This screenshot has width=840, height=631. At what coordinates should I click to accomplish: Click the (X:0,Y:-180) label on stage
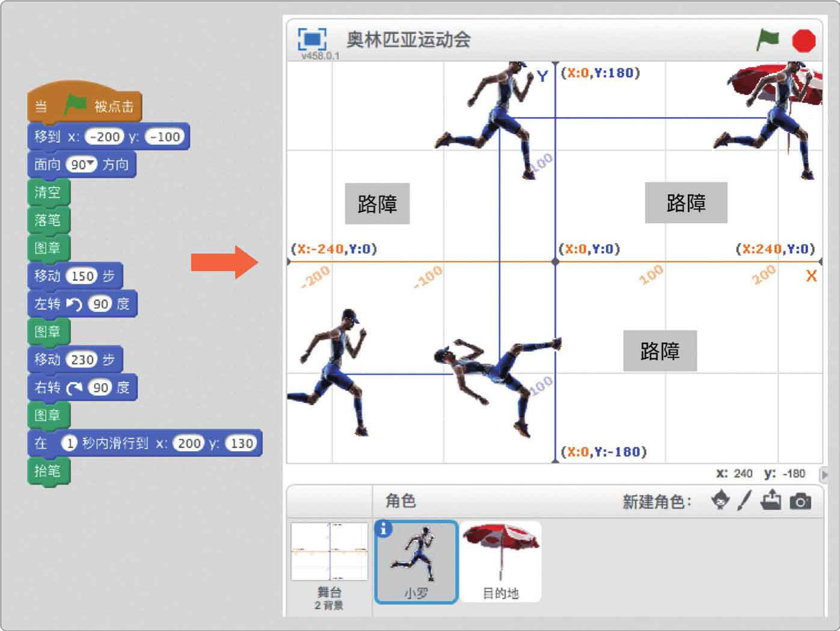coord(604,452)
